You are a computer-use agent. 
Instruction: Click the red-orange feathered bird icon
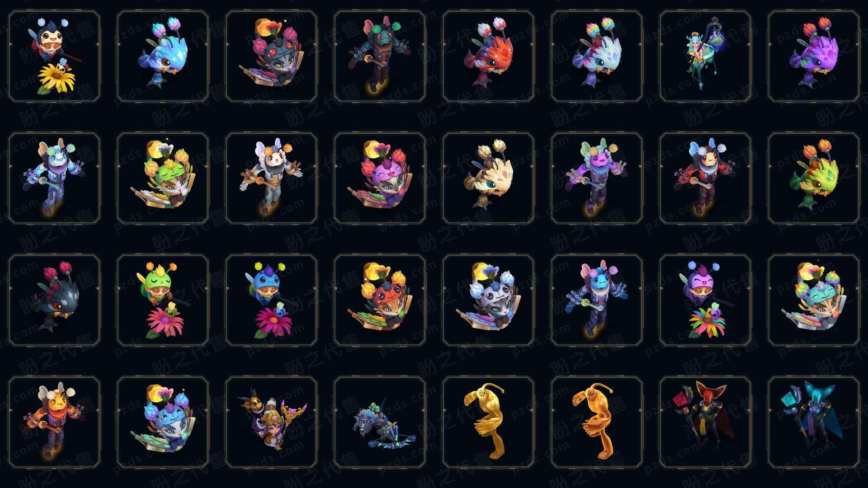(x=488, y=56)
